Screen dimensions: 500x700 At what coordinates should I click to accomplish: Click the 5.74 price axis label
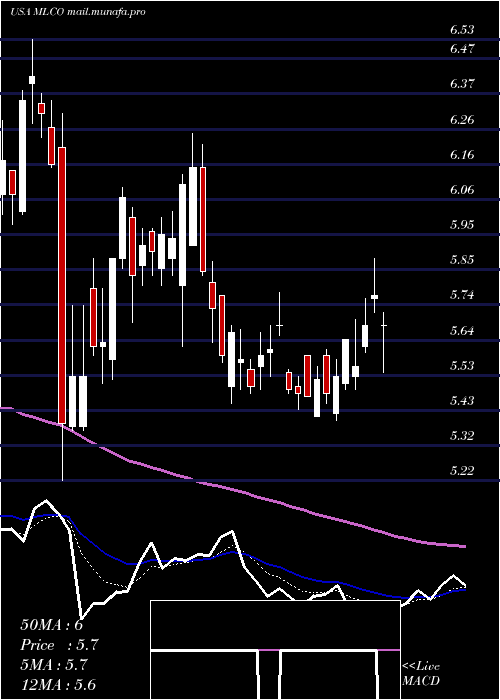462,295
